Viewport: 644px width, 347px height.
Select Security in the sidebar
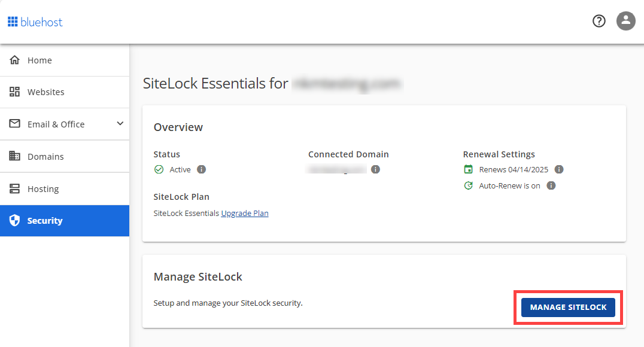[65, 221]
